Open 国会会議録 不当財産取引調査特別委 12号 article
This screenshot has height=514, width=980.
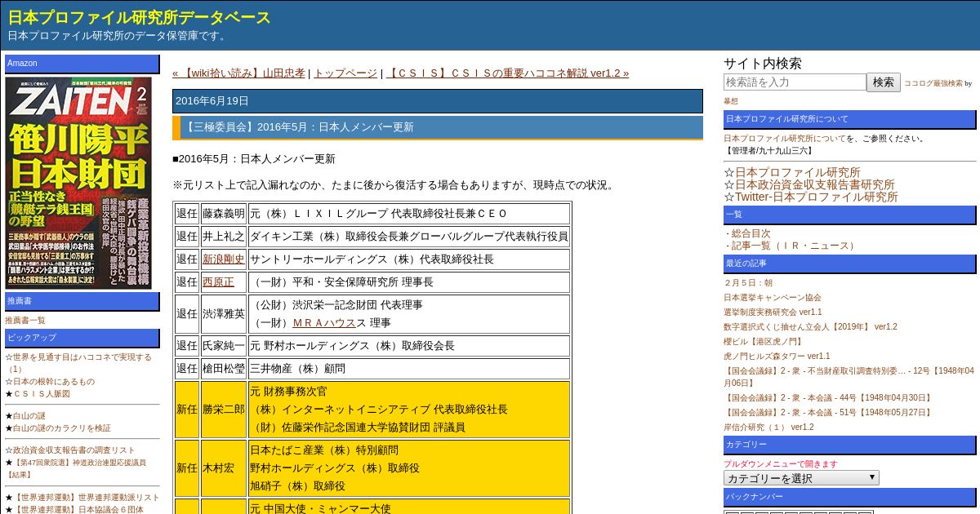pyautogui.click(x=849, y=377)
